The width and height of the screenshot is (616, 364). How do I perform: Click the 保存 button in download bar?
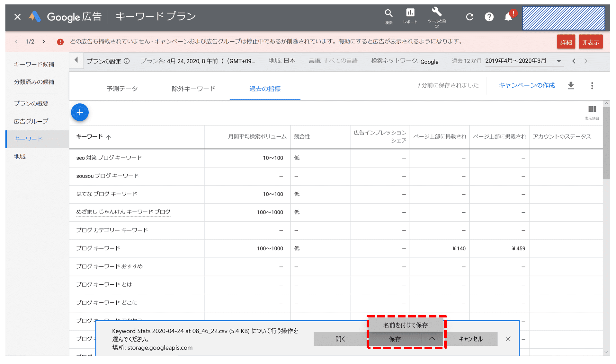click(395, 339)
